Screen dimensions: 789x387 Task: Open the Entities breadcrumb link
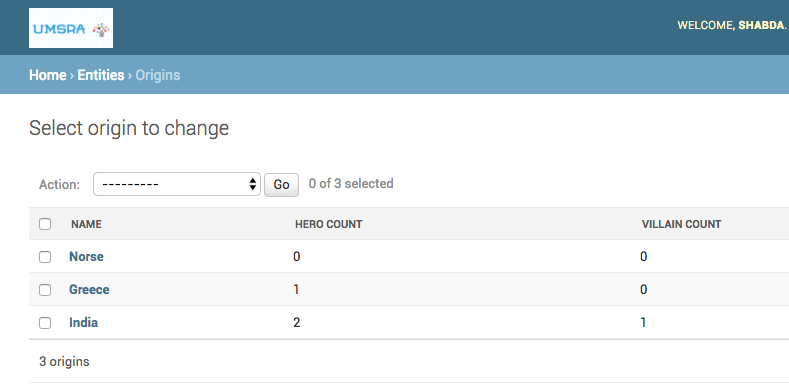pos(101,75)
